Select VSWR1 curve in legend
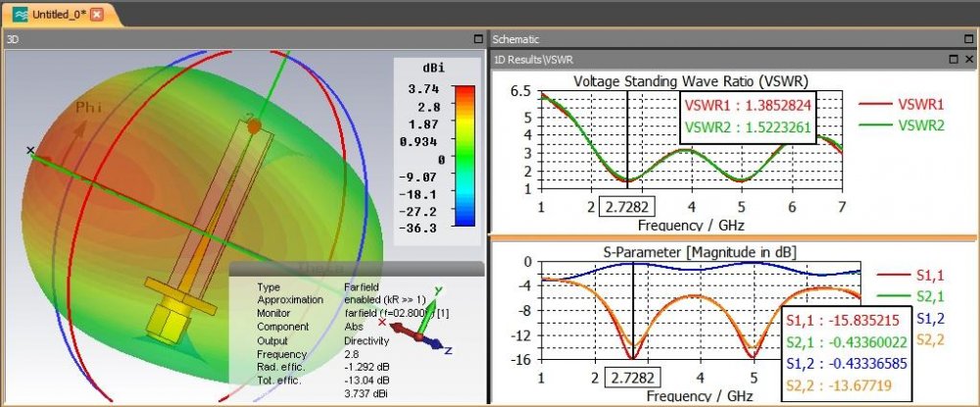The image size is (980, 407). pos(903,104)
